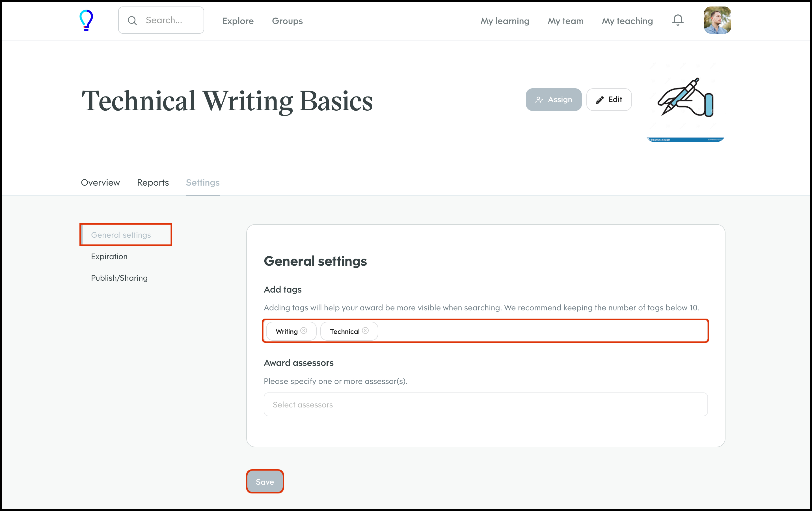Switch to the Reports tab

(153, 182)
